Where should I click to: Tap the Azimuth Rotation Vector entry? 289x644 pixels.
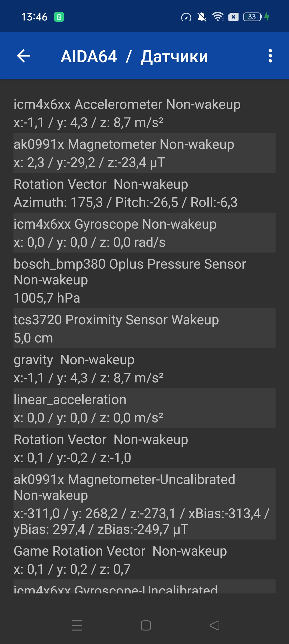pyautogui.click(x=144, y=193)
